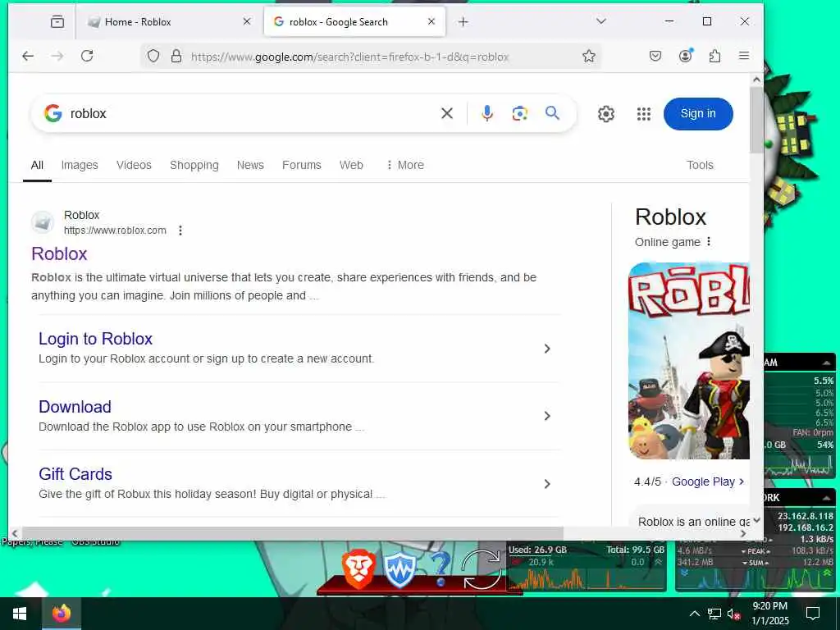Switch to the Home - Roblox tab
Image resolution: width=840 pixels, height=630 pixels.
169,22
